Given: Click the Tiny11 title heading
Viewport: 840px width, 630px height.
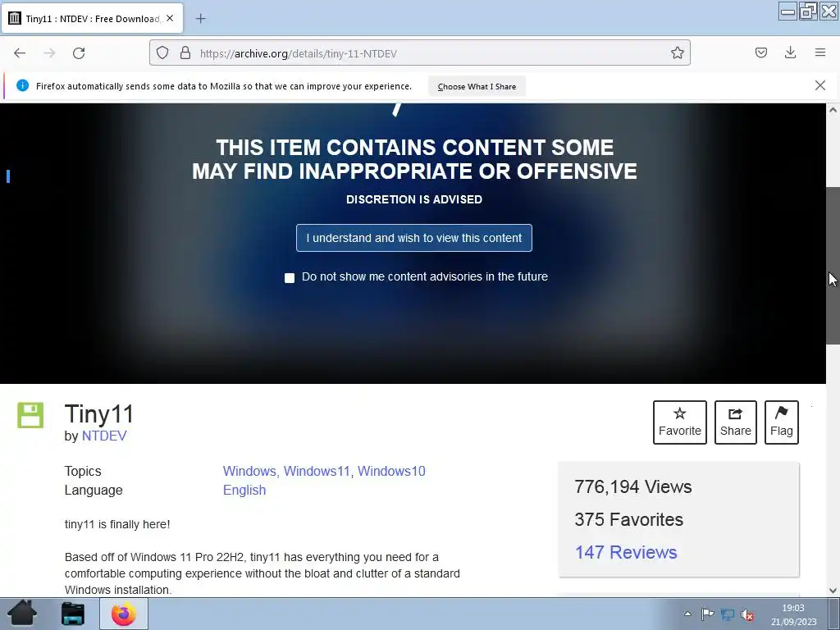Looking at the screenshot, I should pyautogui.click(x=99, y=414).
